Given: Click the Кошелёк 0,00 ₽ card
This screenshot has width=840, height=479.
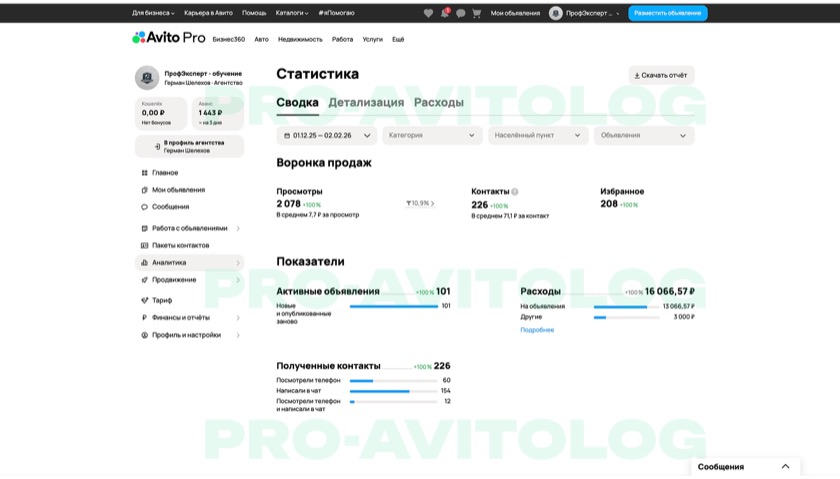Looking at the screenshot, I should tap(161, 113).
